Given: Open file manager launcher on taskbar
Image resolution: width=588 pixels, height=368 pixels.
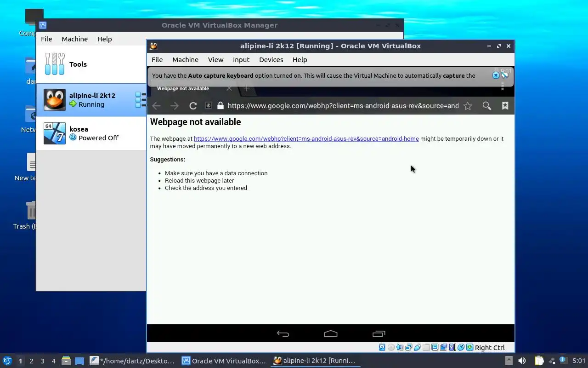Looking at the screenshot, I should tap(66, 361).
